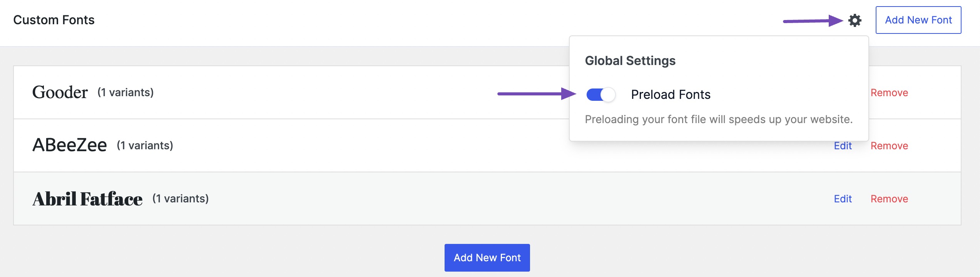Screen dimensions: 980x277
Task: Open the global settings gear icon
Action: (x=855, y=20)
